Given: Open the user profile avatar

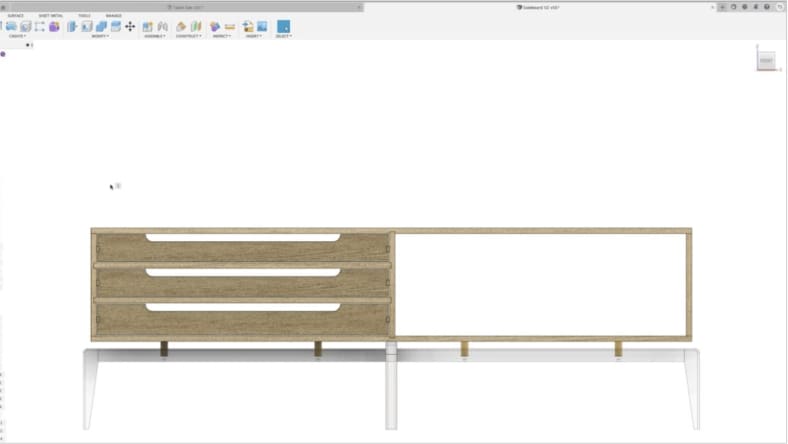Looking at the screenshot, I should click(779, 7).
